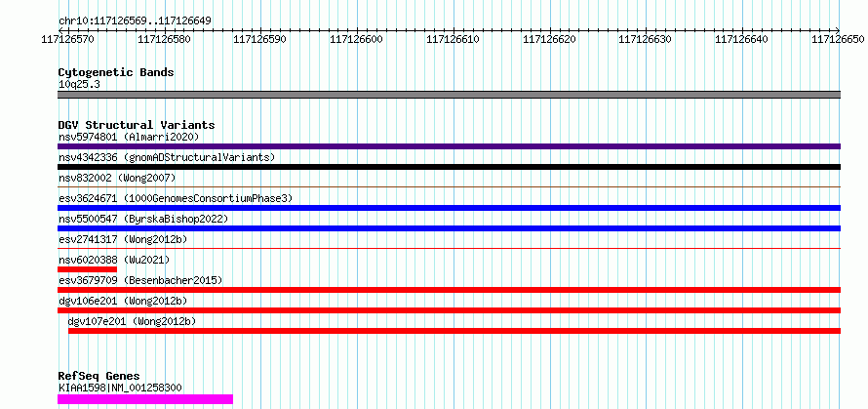Screen dimensions: 868x409
Task: Open the dgv106e201 (Wong2012b) label
Action: click(123, 301)
